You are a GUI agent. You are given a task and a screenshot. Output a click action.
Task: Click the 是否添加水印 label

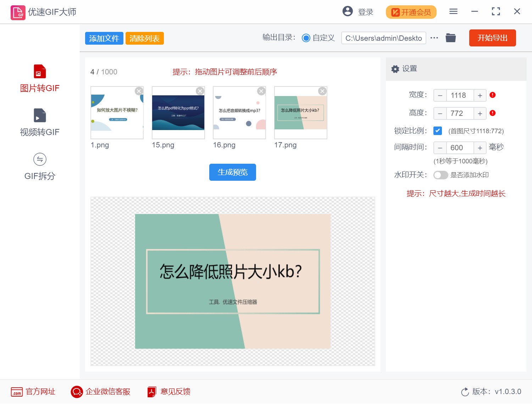coord(470,175)
